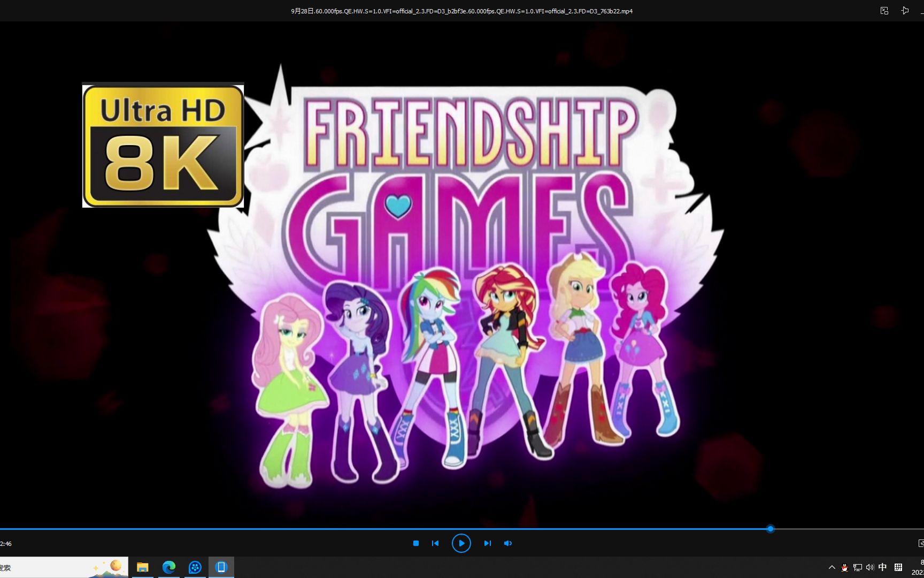924x578 pixels.
Task: Mute the player volume speaker icon
Action: [x=508, y=543]
